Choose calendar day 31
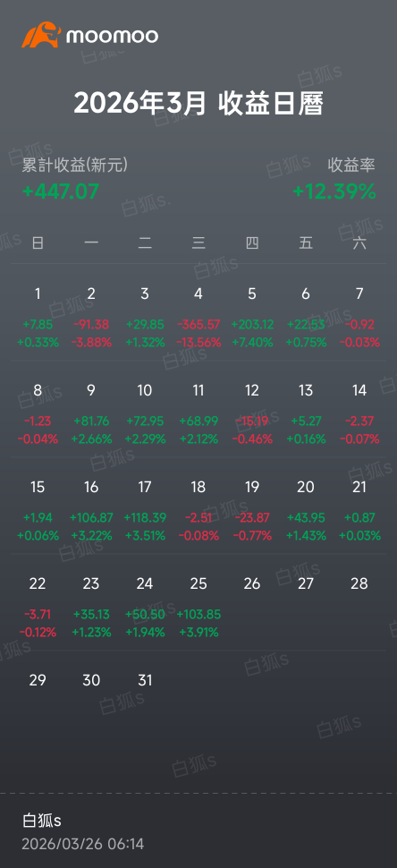 (x=145, y=680)
